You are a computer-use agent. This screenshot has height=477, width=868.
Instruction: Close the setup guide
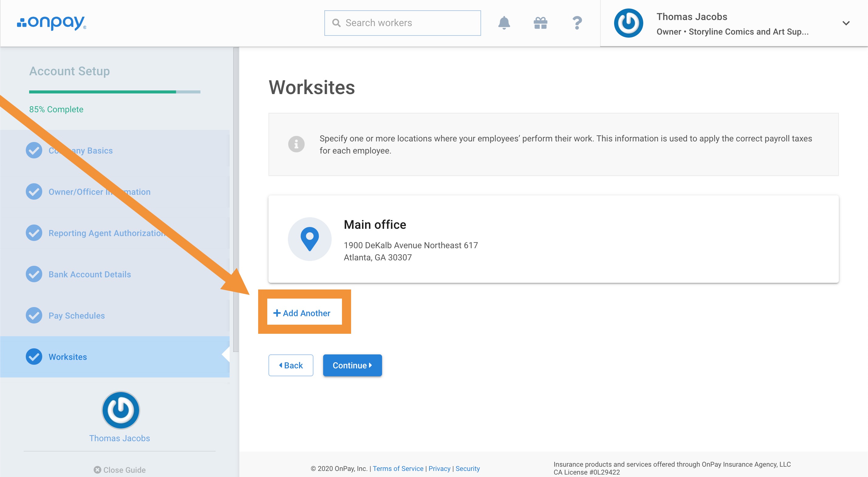(x=120, y=470)
